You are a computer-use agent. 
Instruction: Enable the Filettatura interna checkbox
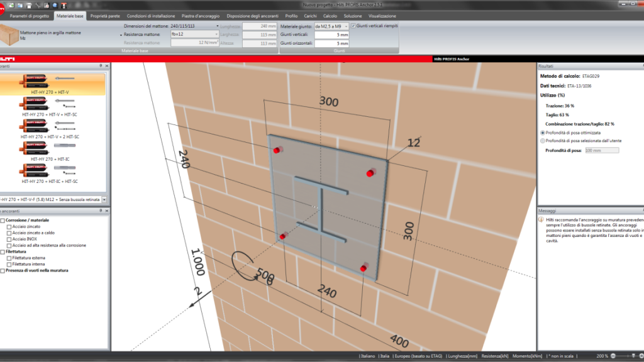(x=9, y=265)
